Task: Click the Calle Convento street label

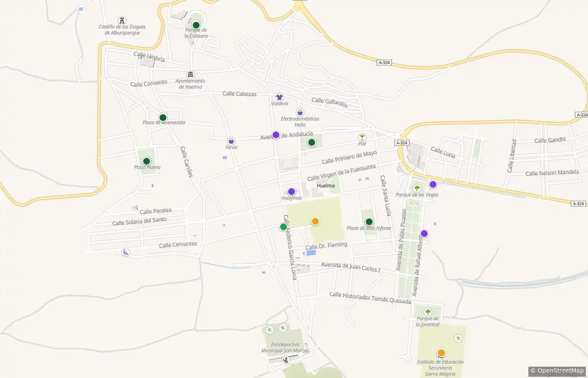Action: click(149, 83)
